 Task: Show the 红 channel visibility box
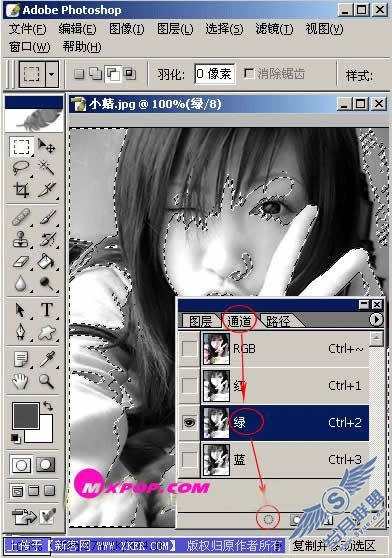(189, 385)
